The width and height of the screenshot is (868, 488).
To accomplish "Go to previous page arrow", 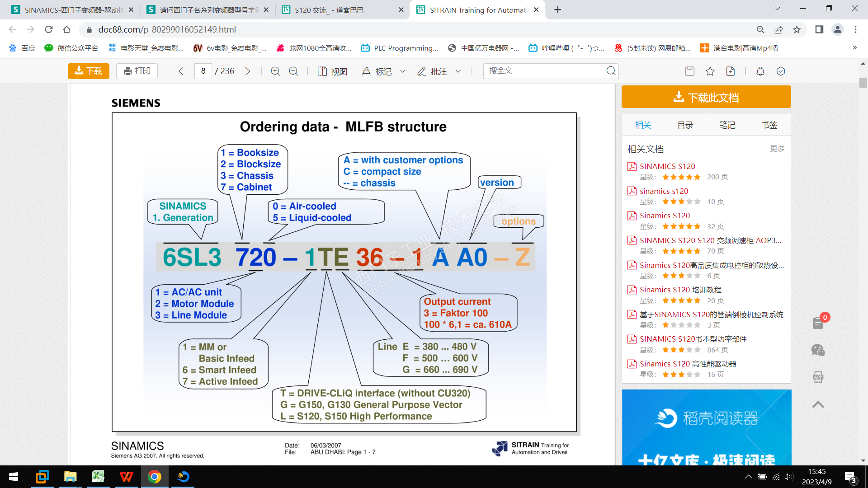I will [x=181, y=71].
